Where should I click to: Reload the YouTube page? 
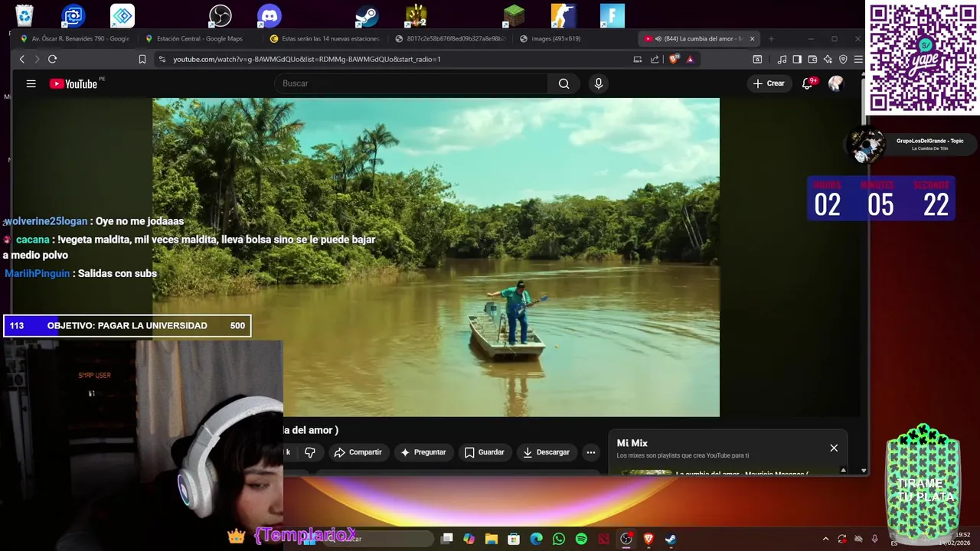[x=52, y=59]
